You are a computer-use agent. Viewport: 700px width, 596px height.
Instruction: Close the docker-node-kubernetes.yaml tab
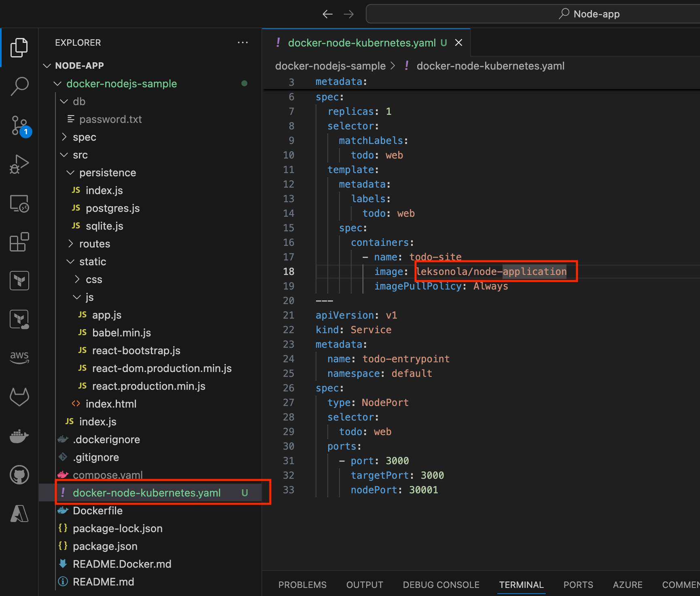point(458,42)
